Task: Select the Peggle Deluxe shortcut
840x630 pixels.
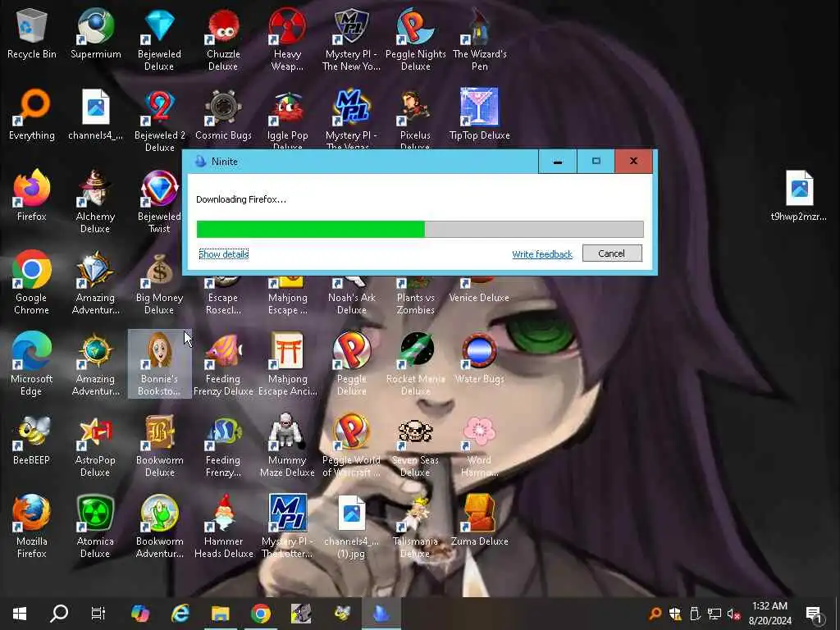Action: click(x=351, y=364)
